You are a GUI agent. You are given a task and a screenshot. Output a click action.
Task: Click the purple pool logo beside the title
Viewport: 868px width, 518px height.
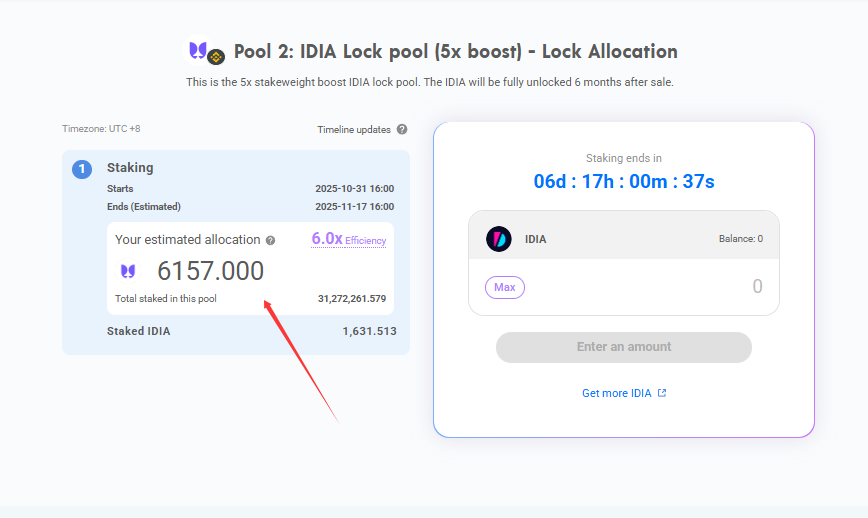tap(198, 49)
